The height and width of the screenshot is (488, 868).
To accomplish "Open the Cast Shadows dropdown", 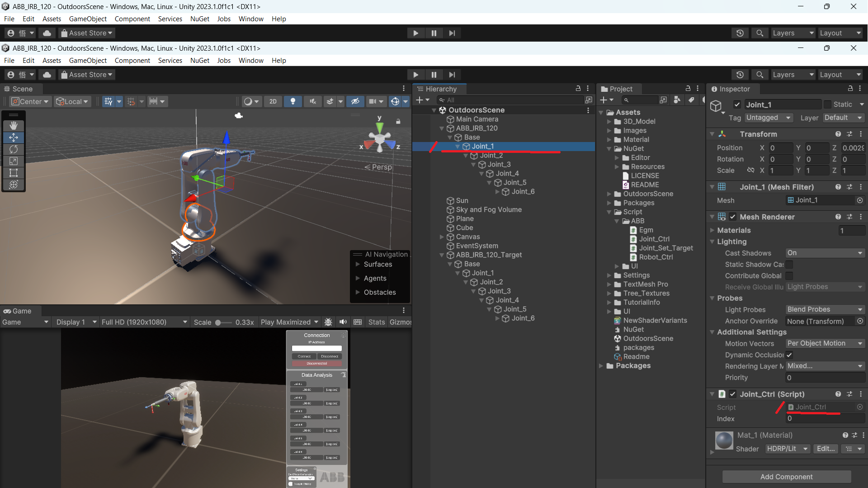I will (825, 253).
